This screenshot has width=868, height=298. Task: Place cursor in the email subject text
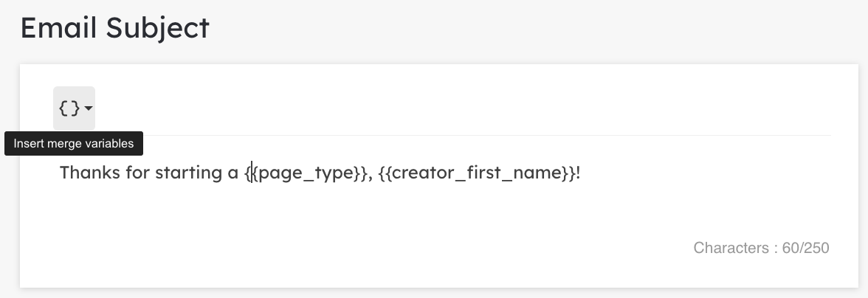[x=320, y=173]
